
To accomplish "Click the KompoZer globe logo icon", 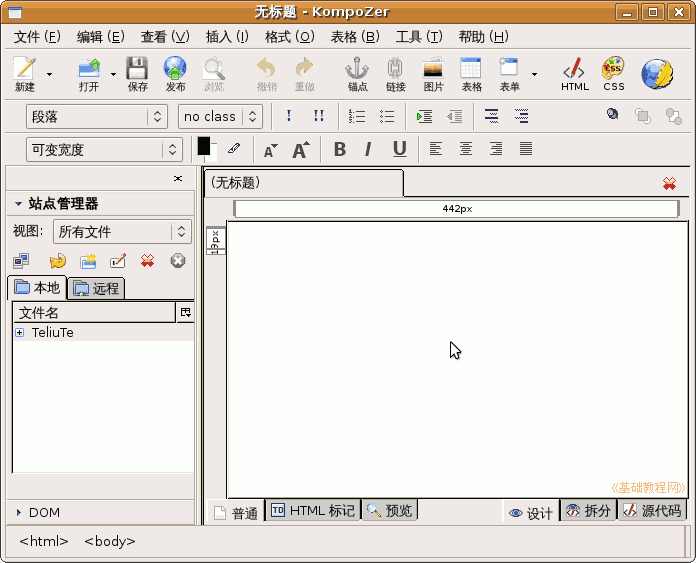I will (657, 74).
